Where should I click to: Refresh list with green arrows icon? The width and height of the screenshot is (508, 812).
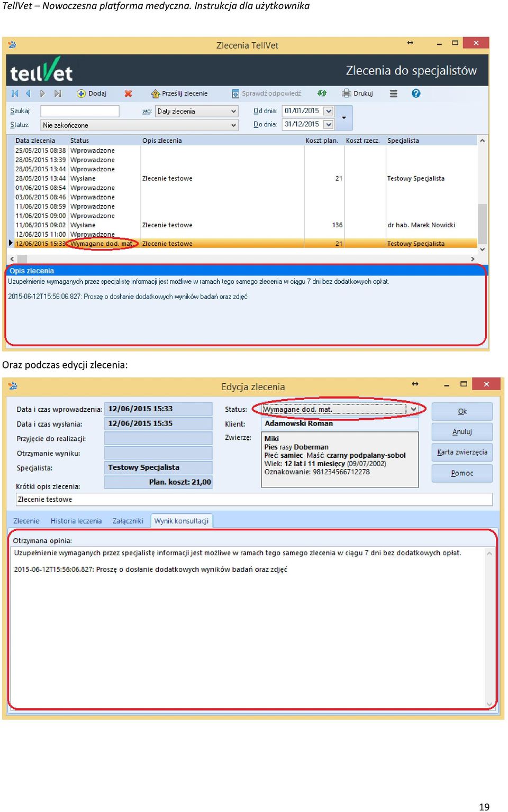tap(322, 94)
